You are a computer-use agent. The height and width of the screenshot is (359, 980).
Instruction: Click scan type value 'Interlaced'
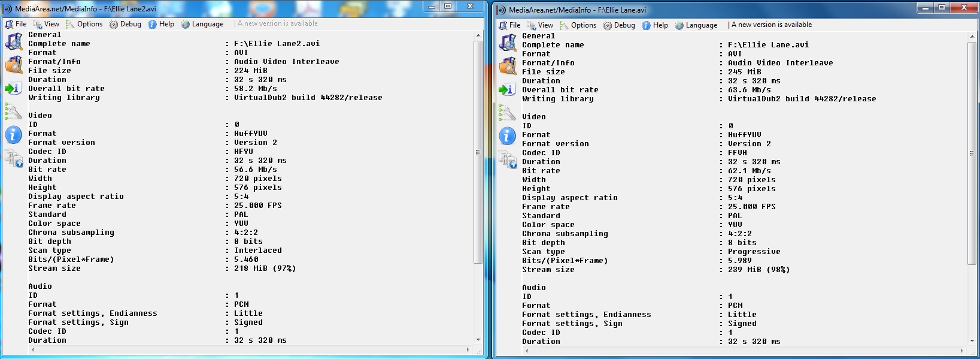pos(258,251)
